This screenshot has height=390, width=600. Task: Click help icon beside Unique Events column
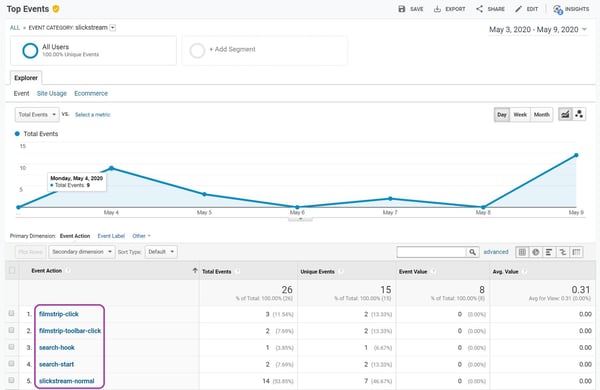pyautogui.click(x=341, y=271)
